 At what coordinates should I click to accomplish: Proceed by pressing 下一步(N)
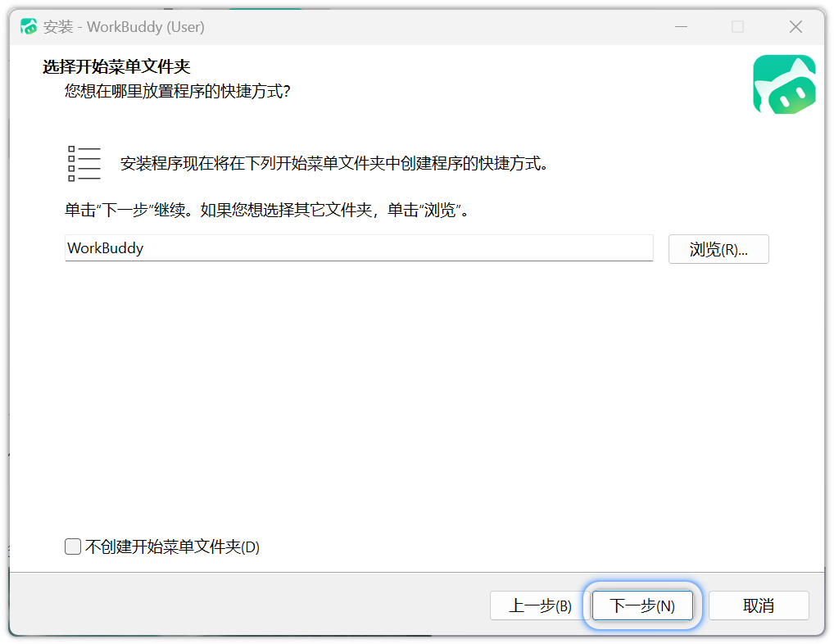point(642,605)
